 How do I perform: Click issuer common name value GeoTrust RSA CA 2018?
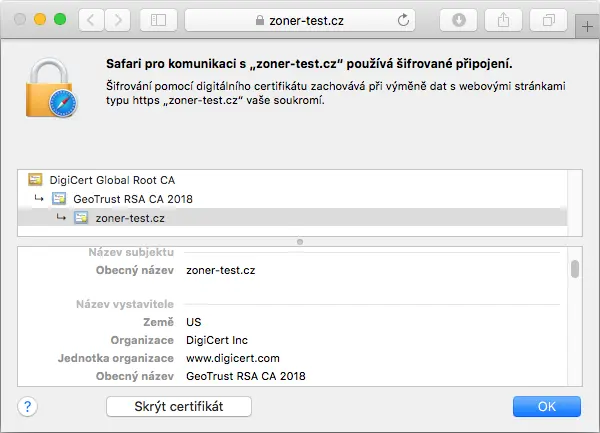(246, 376)
